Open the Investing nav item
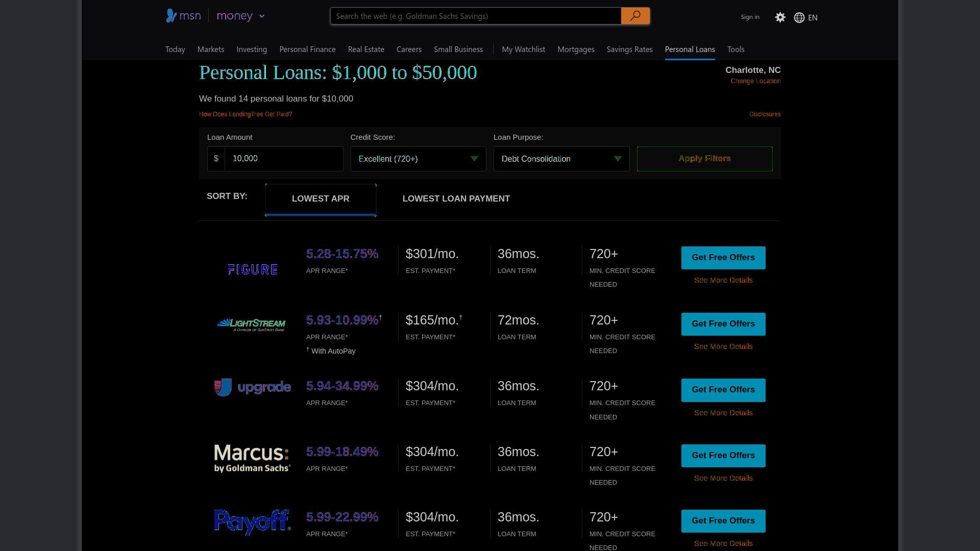Screen dimensions: 980x551 [x=252, y=49]
